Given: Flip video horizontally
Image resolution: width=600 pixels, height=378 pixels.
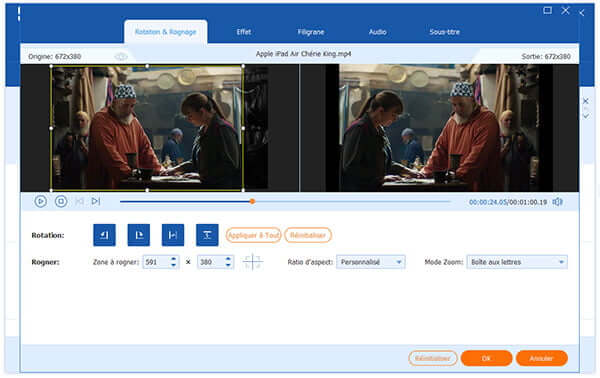Looking at the screenshot, I should pyautogui.click(x=173, y=235).
